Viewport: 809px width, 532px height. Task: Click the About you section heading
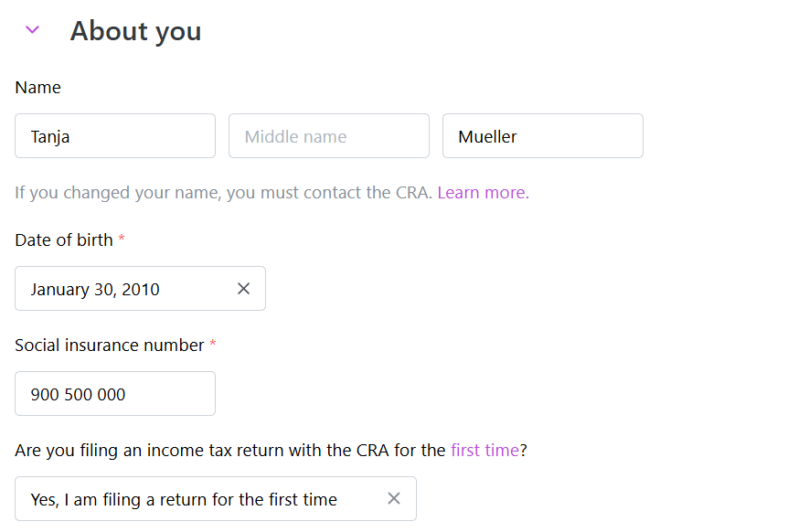click(x=135, y=31)
